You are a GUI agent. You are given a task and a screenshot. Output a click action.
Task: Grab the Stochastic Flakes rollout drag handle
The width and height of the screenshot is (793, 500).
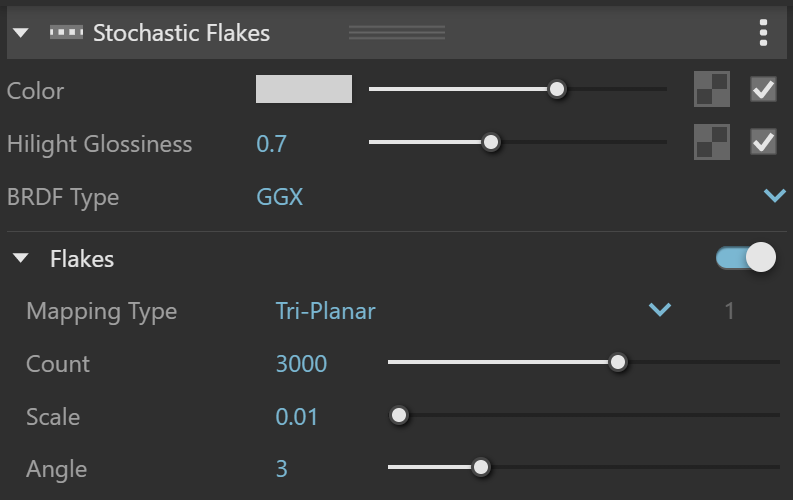click(397, 33)
